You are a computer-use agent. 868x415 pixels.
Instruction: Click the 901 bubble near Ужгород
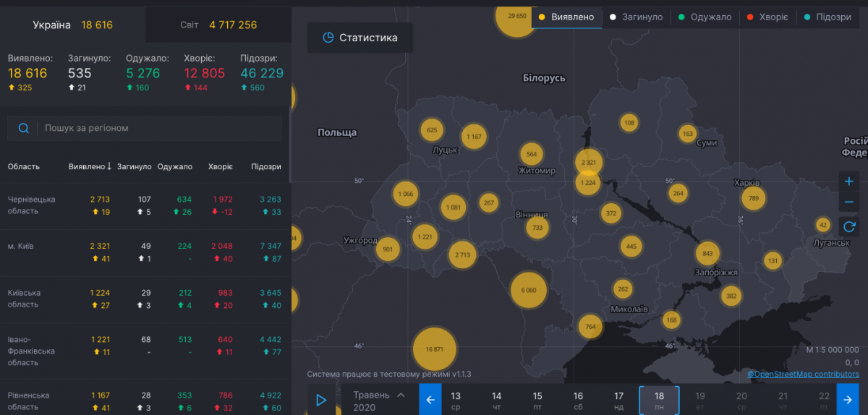click(388, 249)
